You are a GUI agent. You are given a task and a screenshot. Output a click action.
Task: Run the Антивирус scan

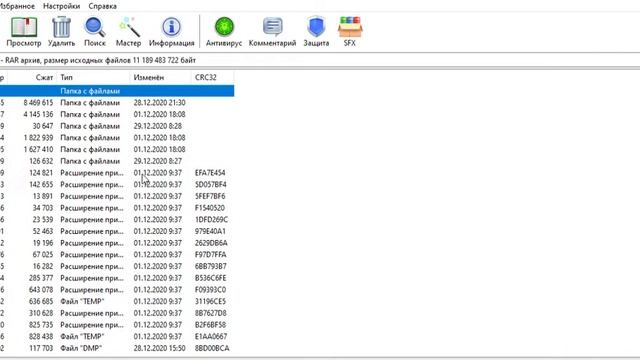click(224, 31)
